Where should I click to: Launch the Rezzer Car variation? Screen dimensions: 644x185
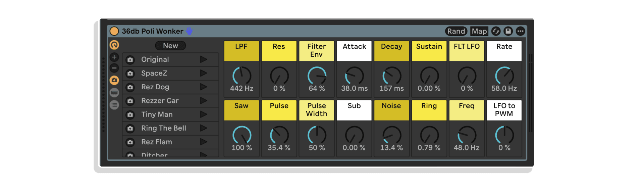click(204, 101)
